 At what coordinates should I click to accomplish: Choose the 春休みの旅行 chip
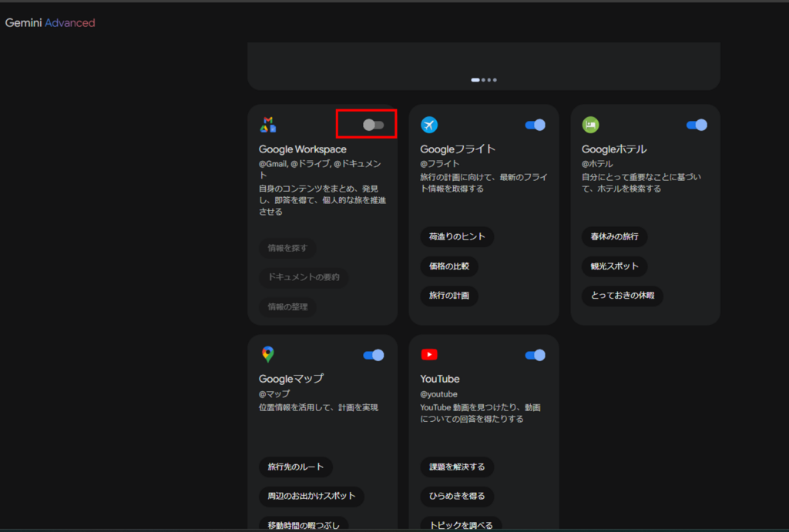[x=614, y=237]
